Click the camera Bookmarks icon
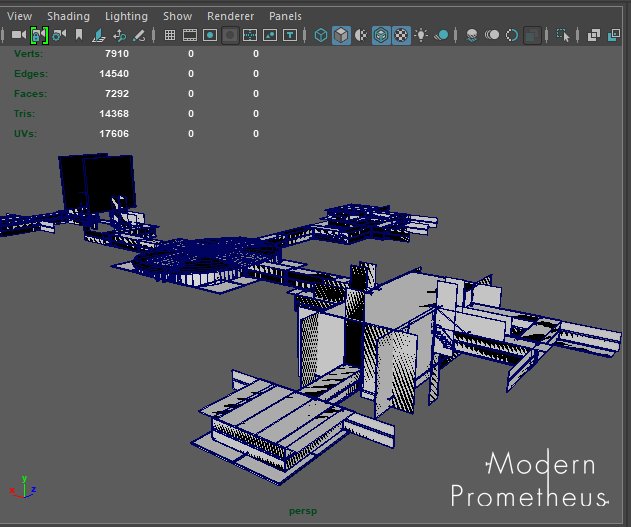Screen dimensions: 631x527 point(79,35)
